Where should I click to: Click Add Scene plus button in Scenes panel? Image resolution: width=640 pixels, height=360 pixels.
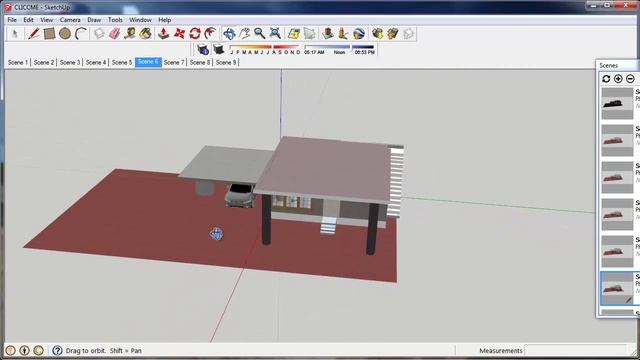pyautogui.click(x=618, y=79)
